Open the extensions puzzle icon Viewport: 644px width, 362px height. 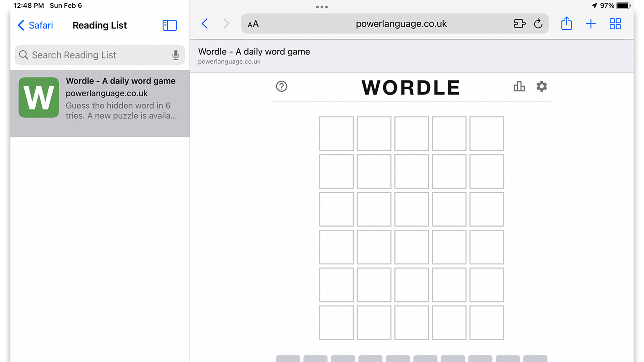pyautogui.click(x=519, y=24)
